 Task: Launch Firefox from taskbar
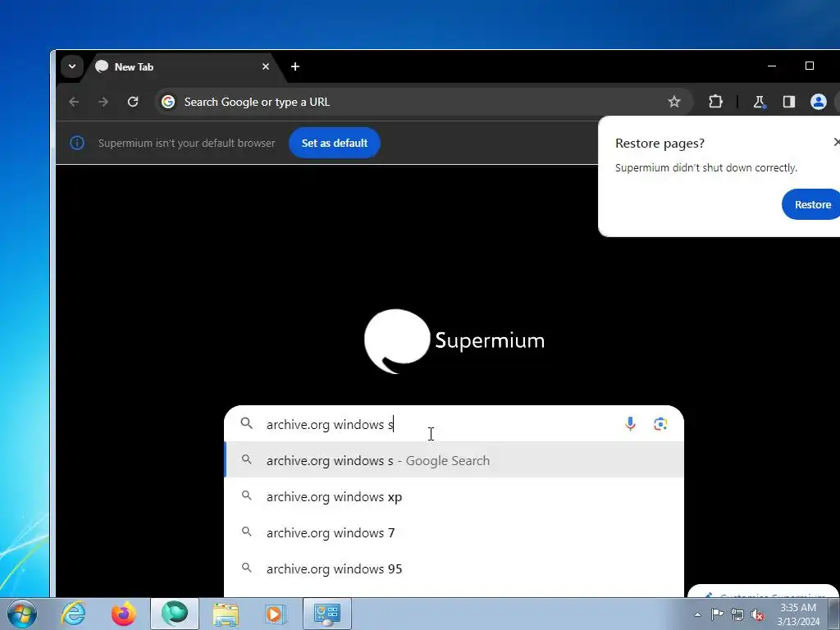click(x=124, y=614)
